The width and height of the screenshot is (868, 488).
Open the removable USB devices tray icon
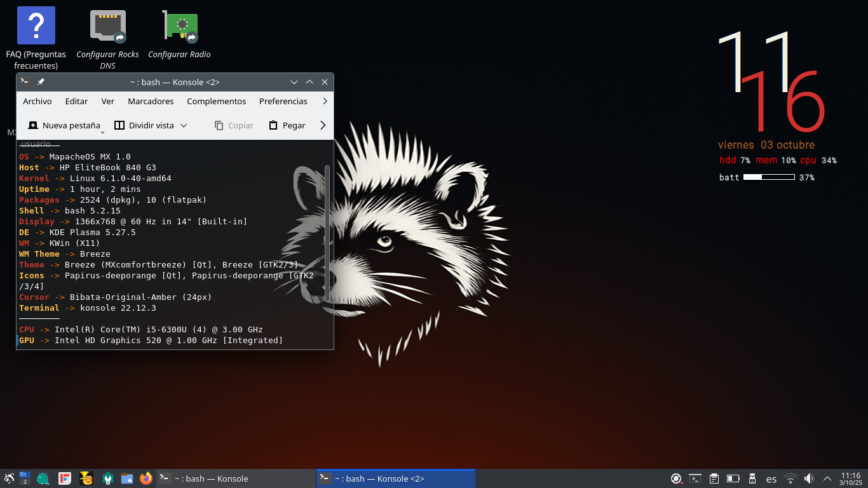coord(752,478)
